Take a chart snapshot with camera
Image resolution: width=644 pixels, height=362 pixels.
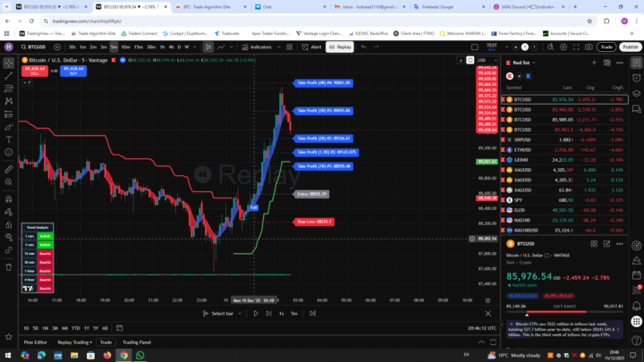[x=589, y=47]
